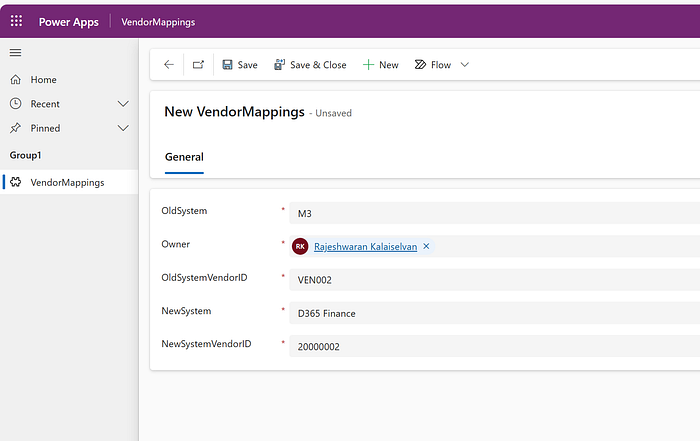This screenshot has width=700, height=441.
Task: Expand the Pinned section chevron
Action: (x=123, y=129)
